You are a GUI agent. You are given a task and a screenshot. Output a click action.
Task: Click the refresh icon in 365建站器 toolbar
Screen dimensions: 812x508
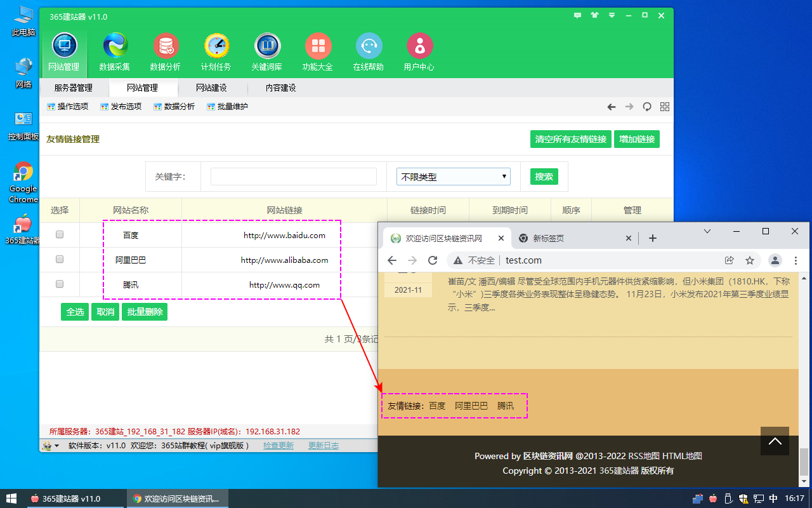(x=647, y=107)
